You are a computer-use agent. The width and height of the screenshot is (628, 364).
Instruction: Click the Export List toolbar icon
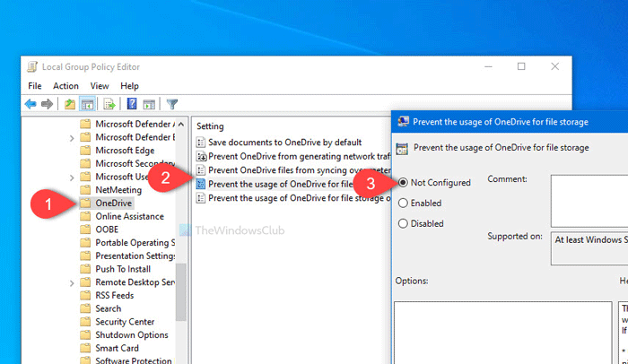tap(109, 105)
